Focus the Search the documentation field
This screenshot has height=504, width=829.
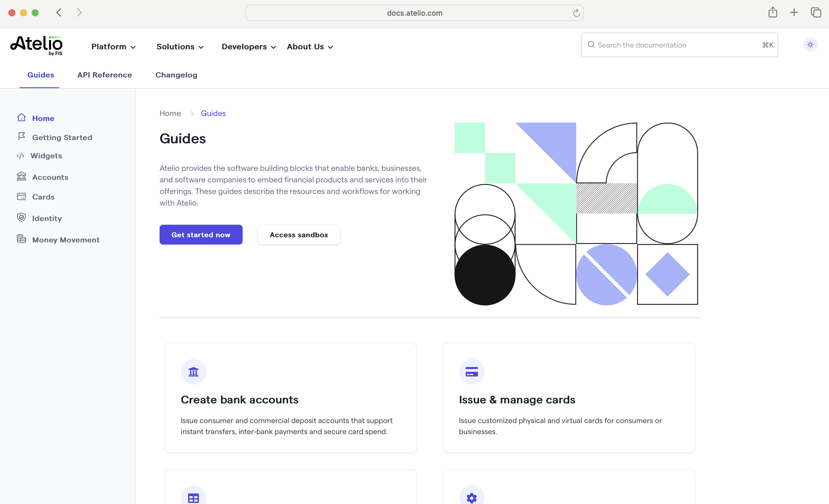point(676,45)
